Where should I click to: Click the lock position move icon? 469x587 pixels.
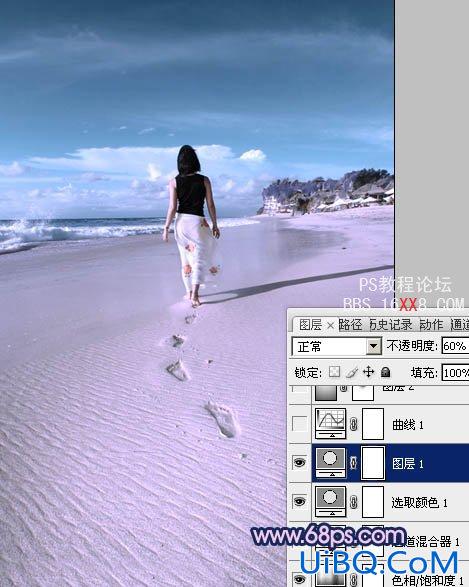click(x=368, y=372)
